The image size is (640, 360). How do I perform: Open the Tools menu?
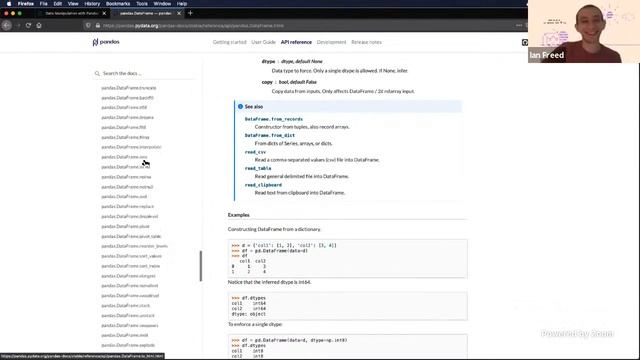(x=142, y=4)
